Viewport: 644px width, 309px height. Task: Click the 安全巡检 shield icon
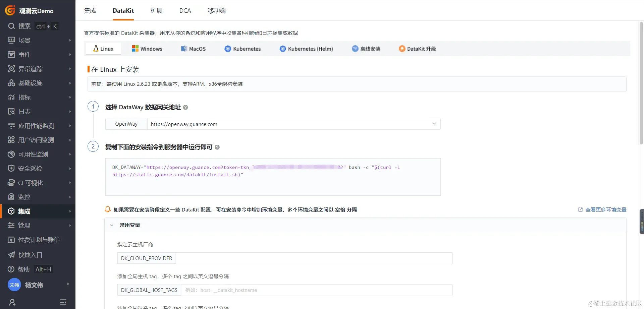tap(11, 168)
